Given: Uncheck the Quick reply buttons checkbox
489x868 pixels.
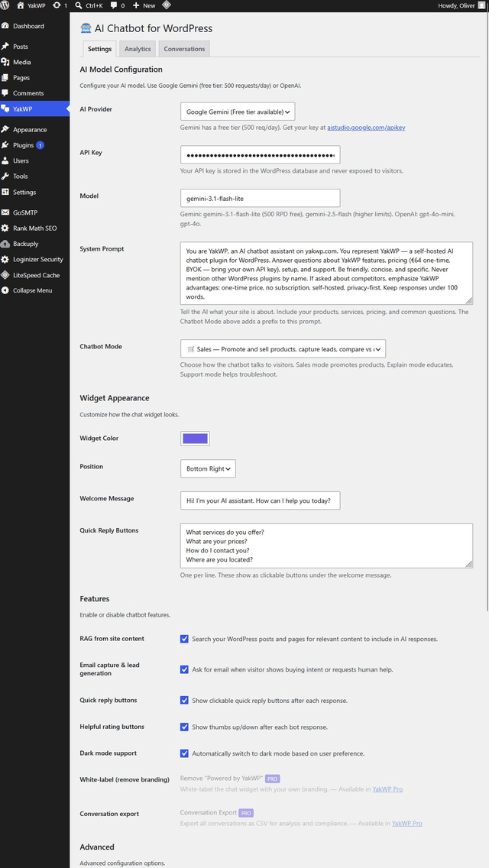Looking at the screenshot, I should pos(184,700).
